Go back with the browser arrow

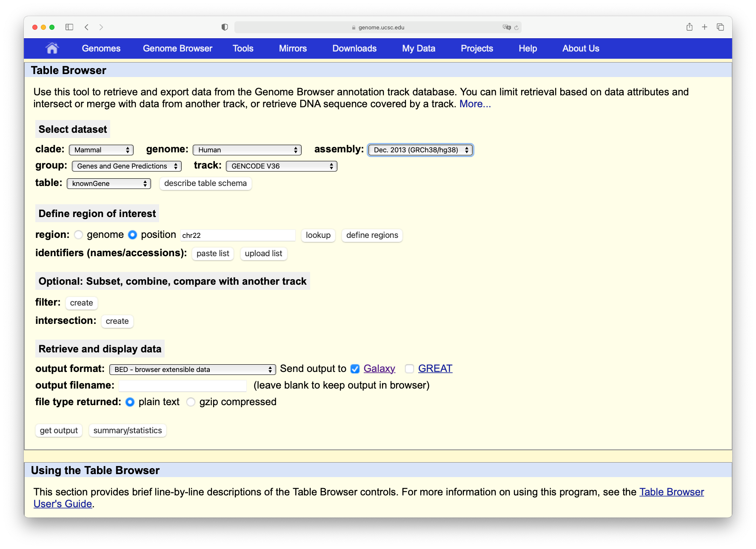[86, 27]
